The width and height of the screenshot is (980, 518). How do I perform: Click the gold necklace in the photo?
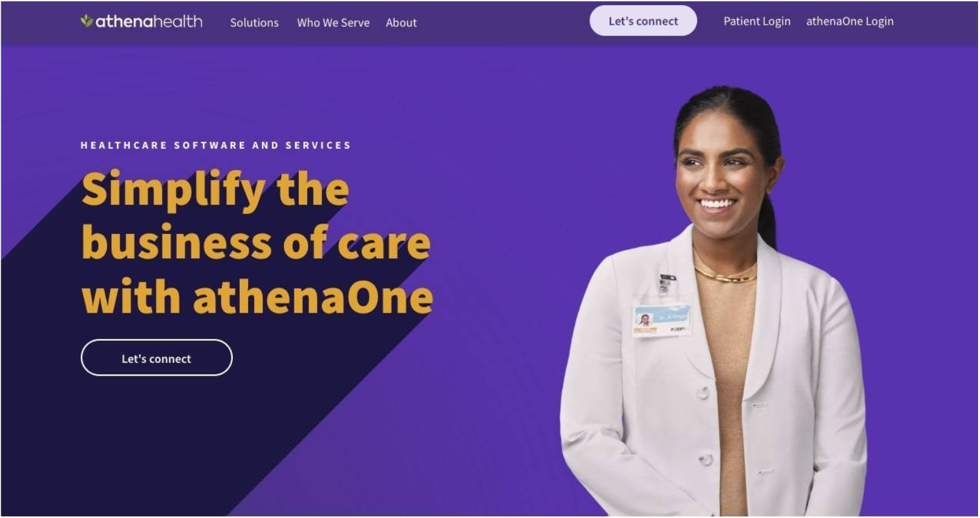pyautogui.click(x=726, y=275)
